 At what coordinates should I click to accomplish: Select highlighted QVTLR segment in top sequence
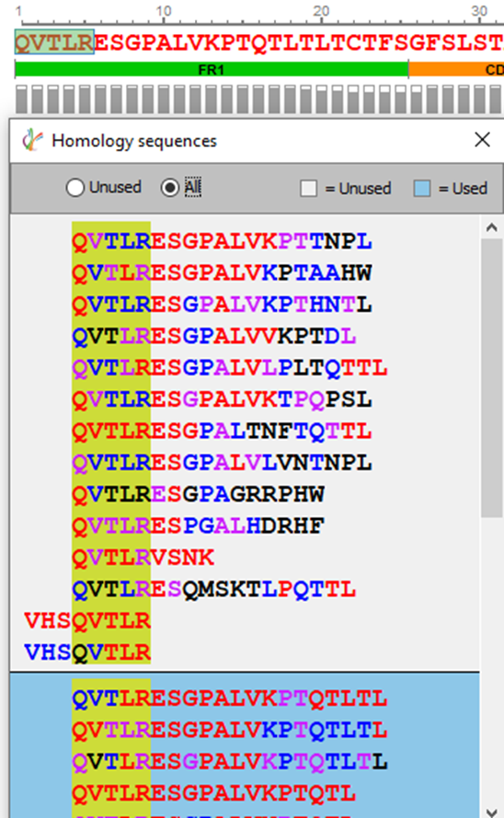(x=54, y=42)
